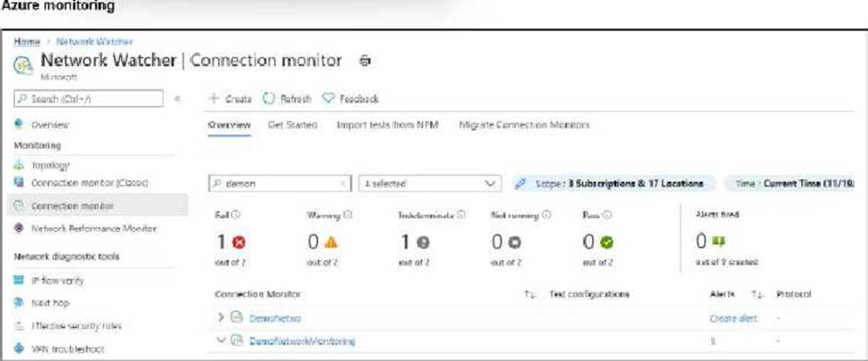Click the Network Watcher service icon
Viewport: 868px width, 361px height.
23,64
